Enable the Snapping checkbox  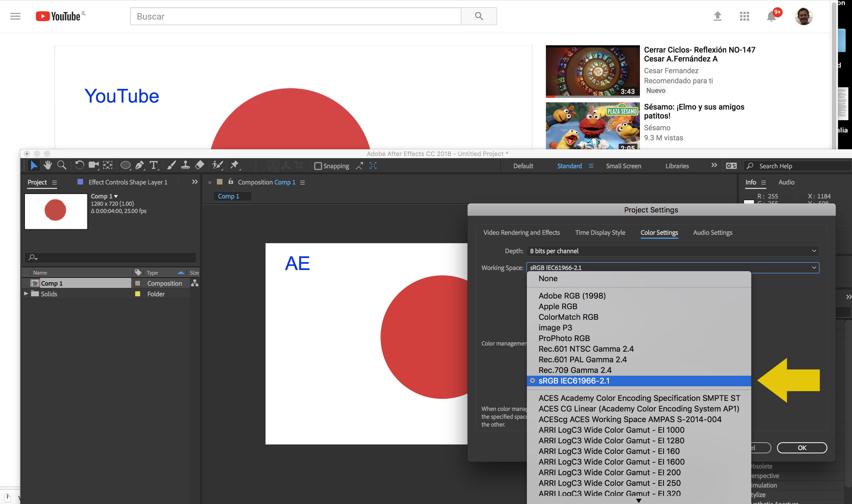(x=318, y=166)
